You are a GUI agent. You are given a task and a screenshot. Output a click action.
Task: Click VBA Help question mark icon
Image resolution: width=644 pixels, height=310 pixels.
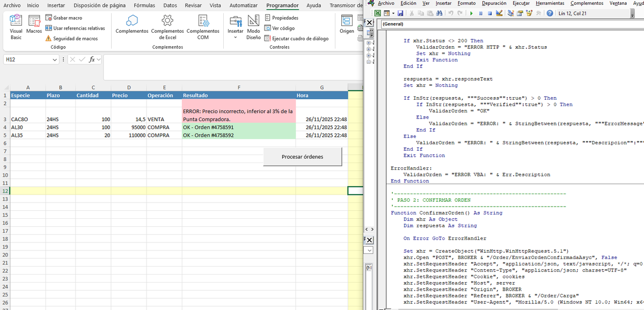point(550,13)
